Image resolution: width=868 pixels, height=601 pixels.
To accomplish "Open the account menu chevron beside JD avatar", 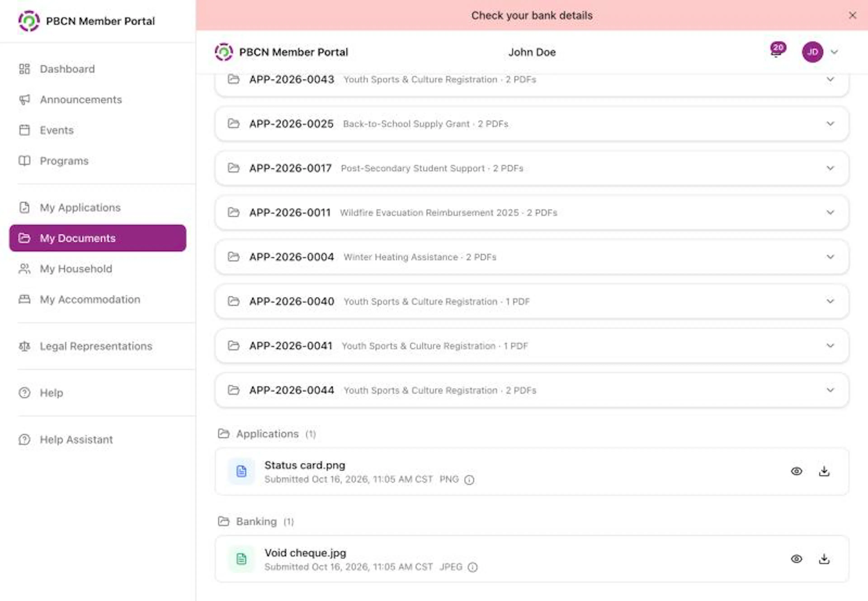I will (834, 52).
